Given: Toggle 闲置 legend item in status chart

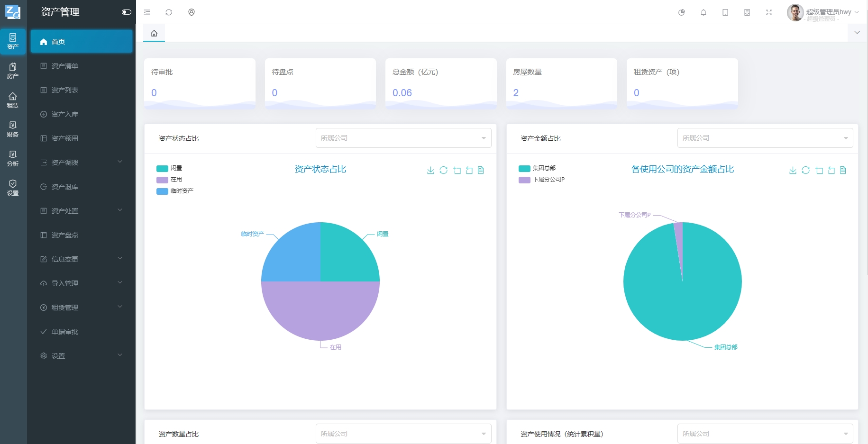Looking at the screenshot, I should tap(169, 168).
